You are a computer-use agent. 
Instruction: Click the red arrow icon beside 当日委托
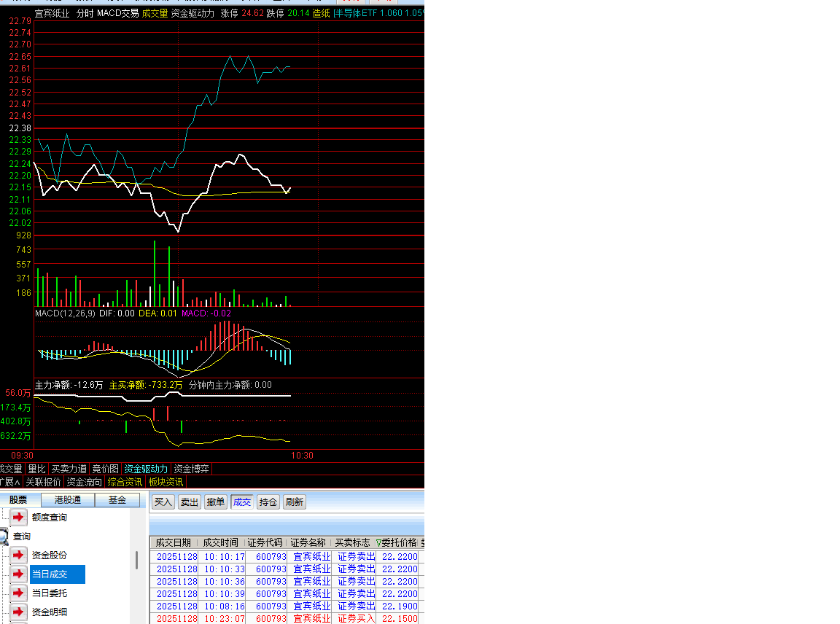18,593
